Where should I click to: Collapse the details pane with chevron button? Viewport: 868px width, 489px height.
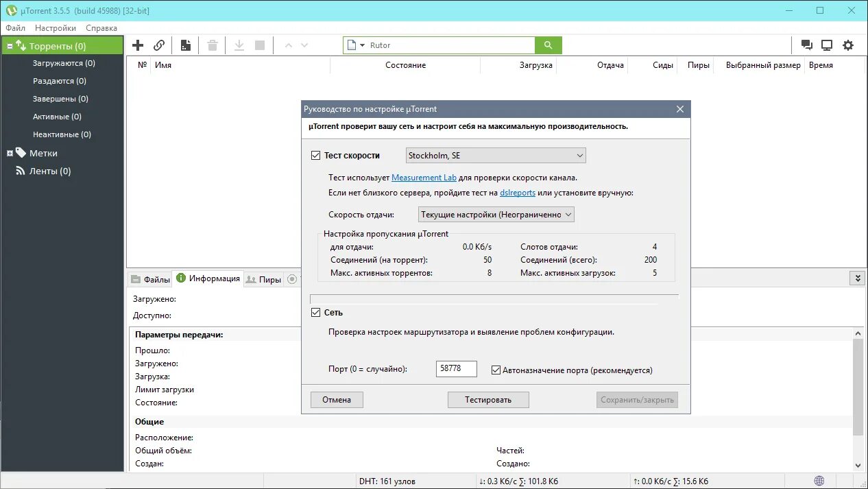pos(857,278)
